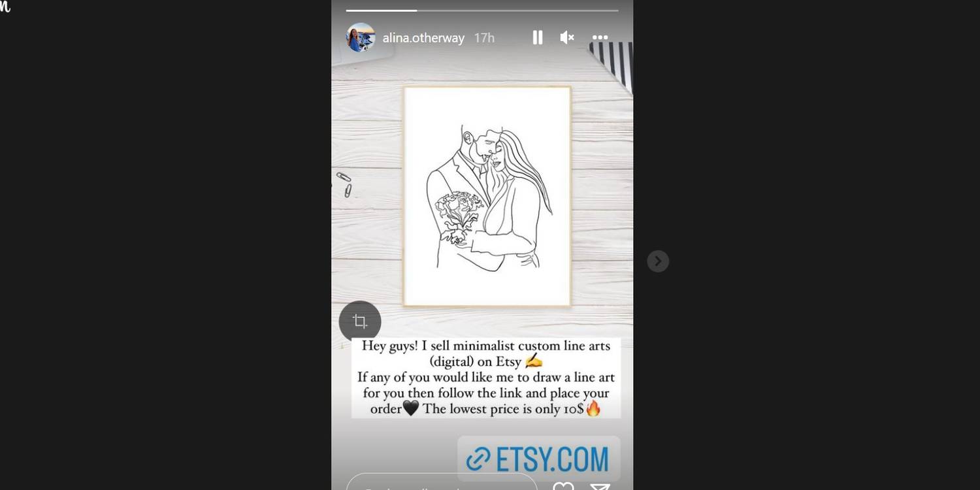
Task: Focus the reply message input field
Action: click(442, 482)
